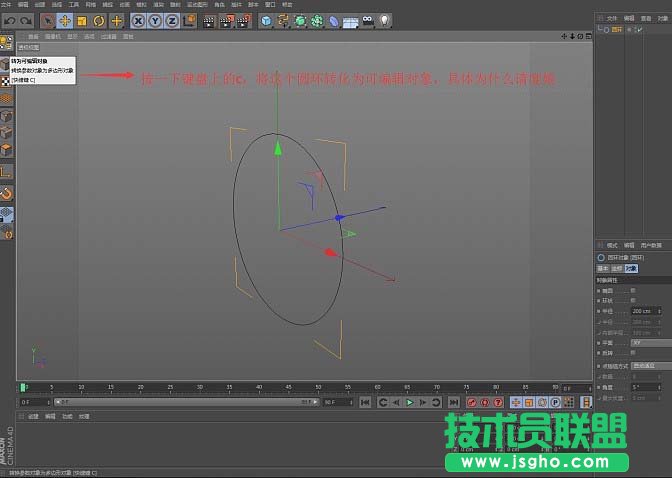This screenshot has height=478, width=672.
Task: Open the spline pen tool icon
Action: pos(283,21)
